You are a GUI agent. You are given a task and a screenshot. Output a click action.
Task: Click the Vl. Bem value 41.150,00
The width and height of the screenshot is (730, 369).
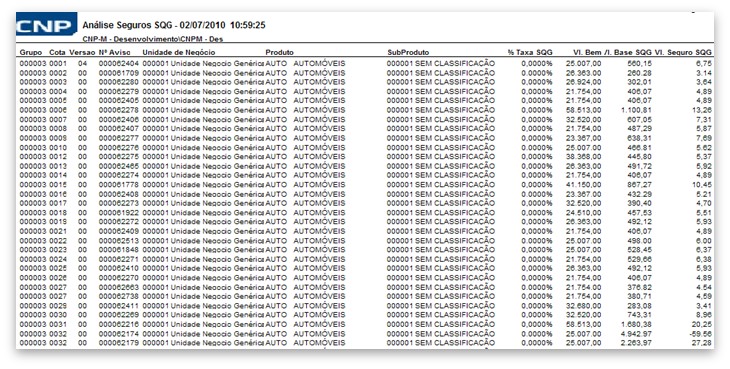click(x=584, y=184)
